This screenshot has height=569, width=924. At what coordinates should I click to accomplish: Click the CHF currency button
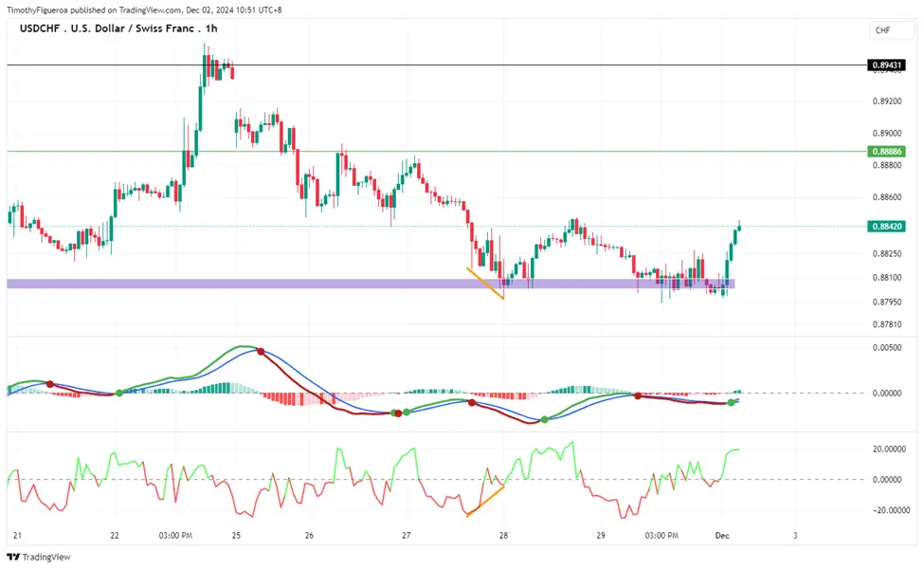(891, 30)
